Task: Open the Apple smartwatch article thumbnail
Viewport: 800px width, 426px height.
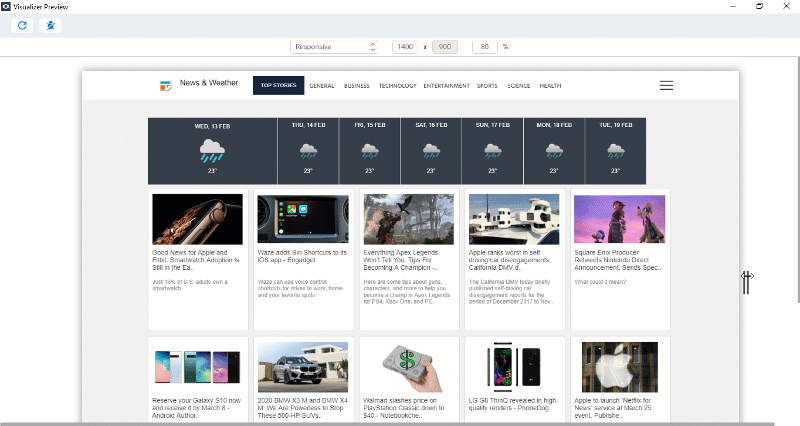Action: click(197, 219)
